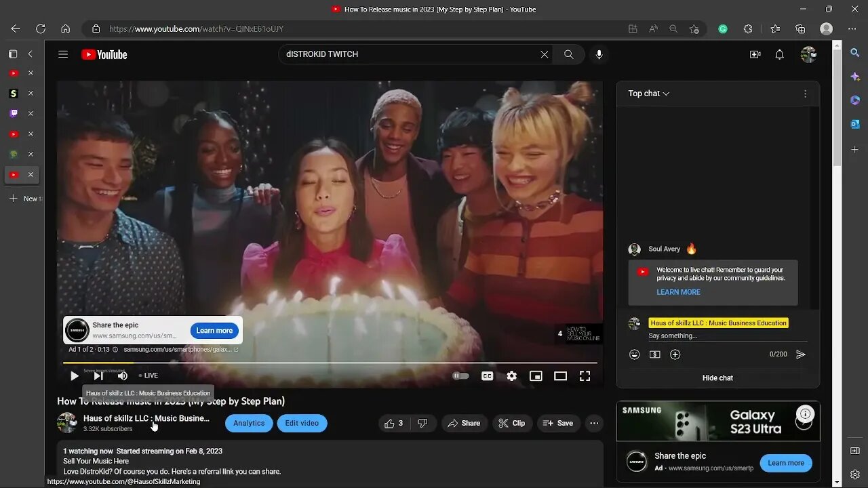Run search with the magnifier button

click(568, 54)
